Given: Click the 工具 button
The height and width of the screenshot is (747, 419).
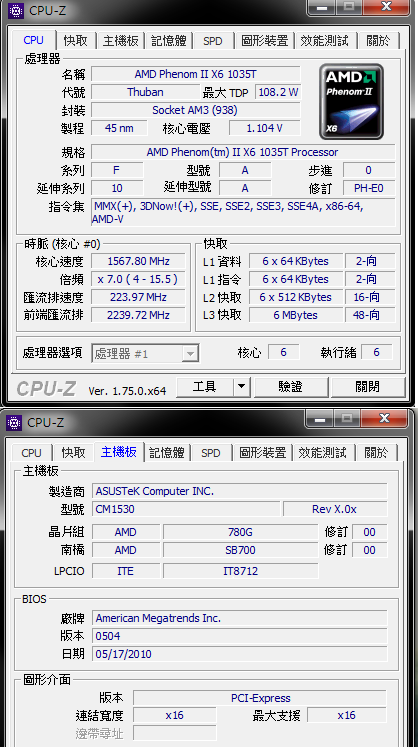Looking at the screenshot, I should (205, 387).
